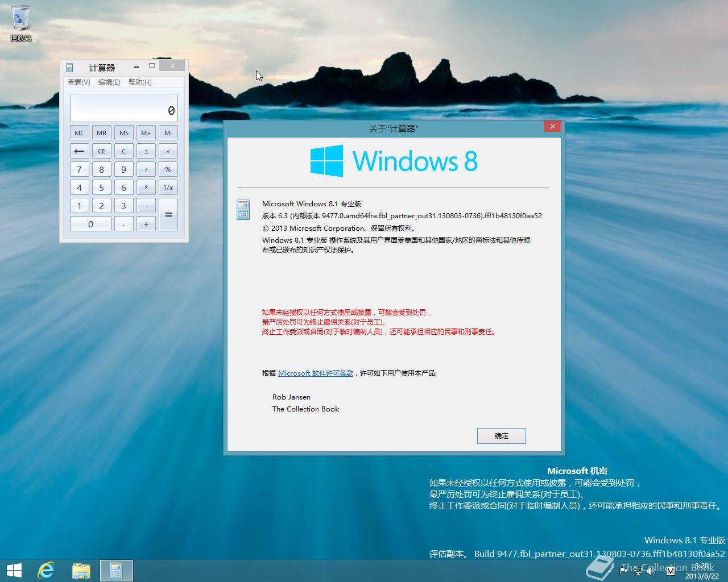Click 确定 button in About dialog
Screen dimensions: 728x582
point(502,436)
